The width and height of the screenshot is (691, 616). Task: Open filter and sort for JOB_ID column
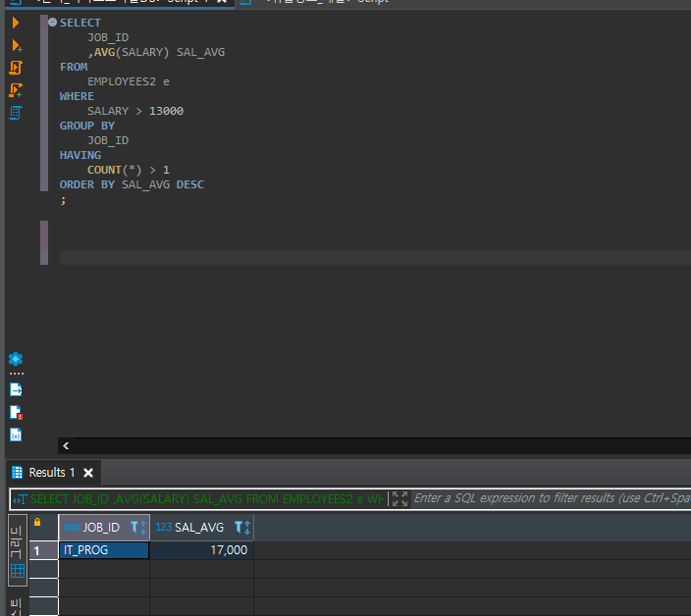click(x=138, y=527)
